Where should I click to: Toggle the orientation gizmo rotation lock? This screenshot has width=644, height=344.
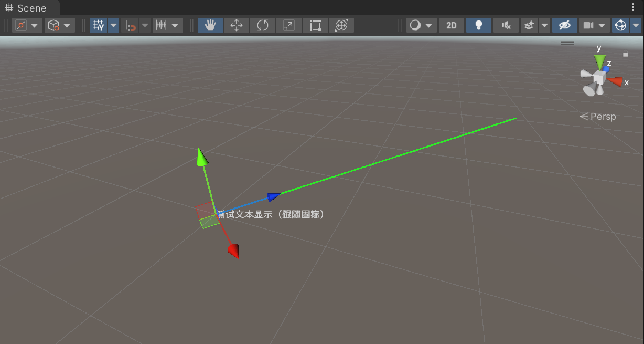625,53
